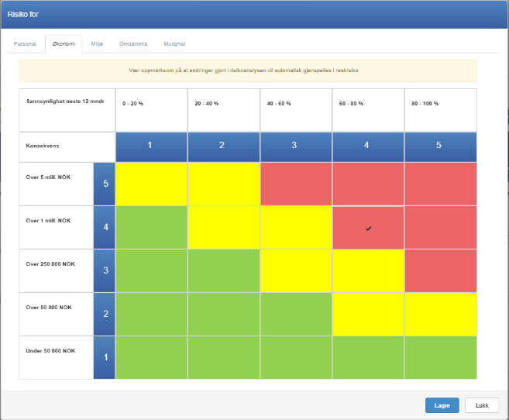509x420 pixels.
Task: Select the green cell at consequence 1, probability 4
Action: [x=368, y=358]
